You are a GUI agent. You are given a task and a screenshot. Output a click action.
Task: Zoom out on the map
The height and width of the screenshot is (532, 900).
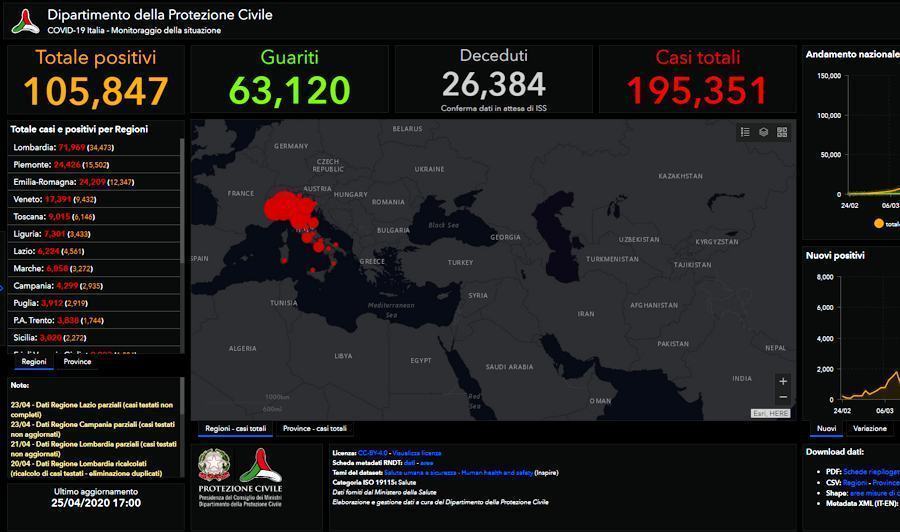click(x=783, y=397)
